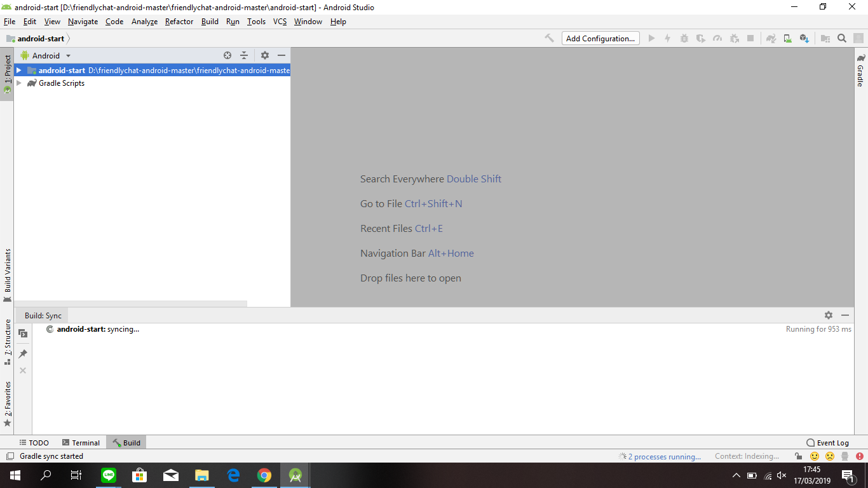Viewport: 868px width, 488px height.
Task: Toggle the Build tool window button
Action: (126, 443)
